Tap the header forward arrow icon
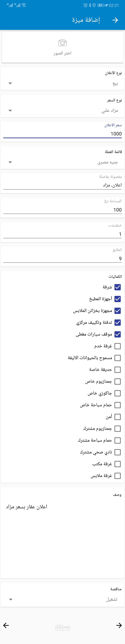Screen dimensions: 125x644 pyautogui.click(x=115, y=20)
